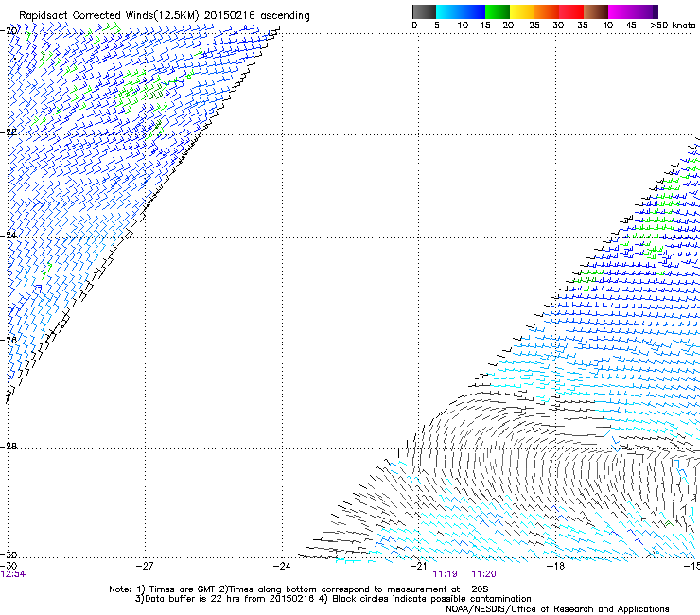Click the 'Rapidscat Corrected Winds(12.5KM)' title
This screenshot has height=615, width=700.
(x=109, y=16)
